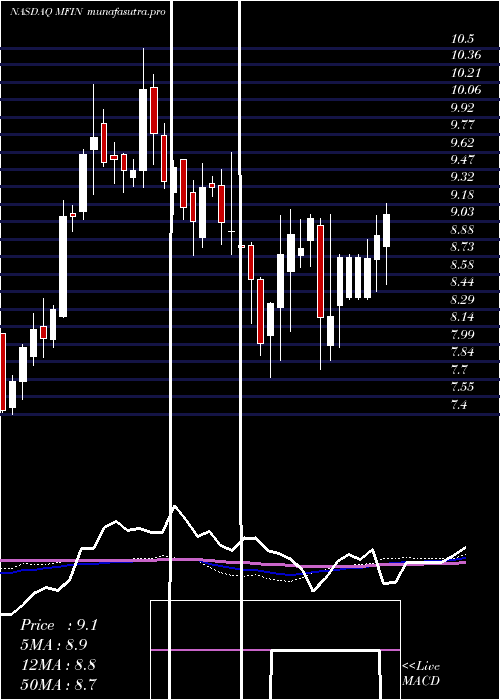Click the 8.29 price axis label
500x700 pixels.
[x=462, y=299]
